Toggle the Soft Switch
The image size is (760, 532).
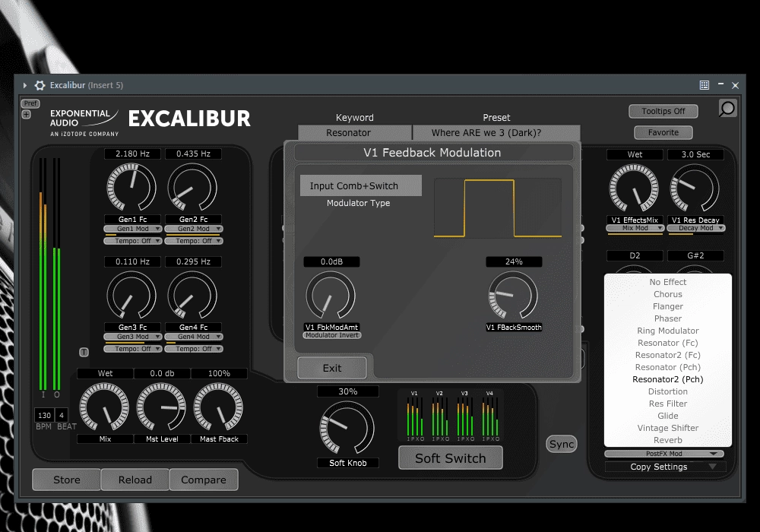click(450, 458)
